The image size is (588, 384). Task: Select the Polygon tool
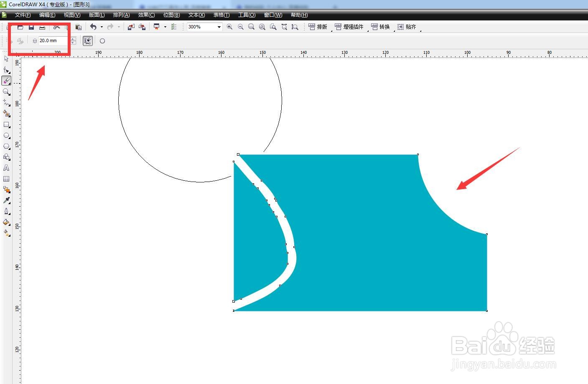[x=6, y=146]
